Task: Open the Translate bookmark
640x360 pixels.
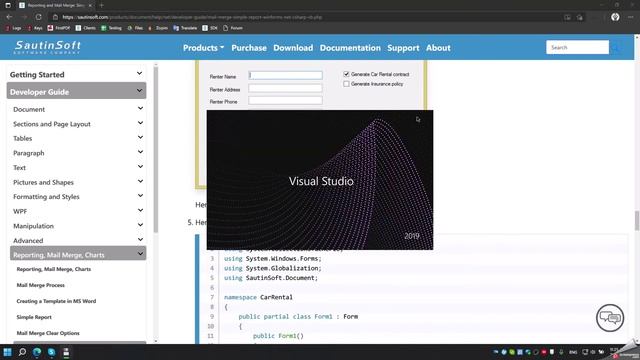Action: click(185, 28)
